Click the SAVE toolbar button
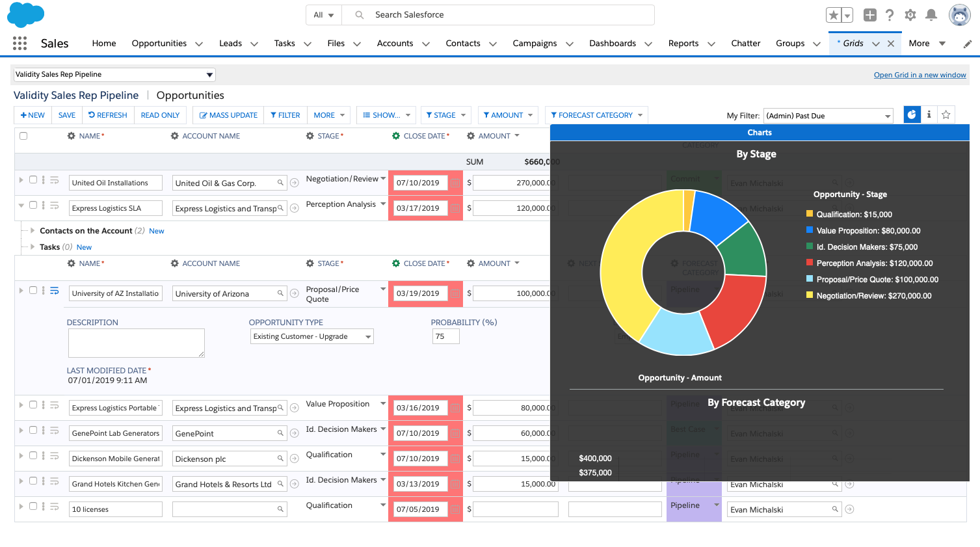Screen dimensions: 980x547 click(67, 115)
